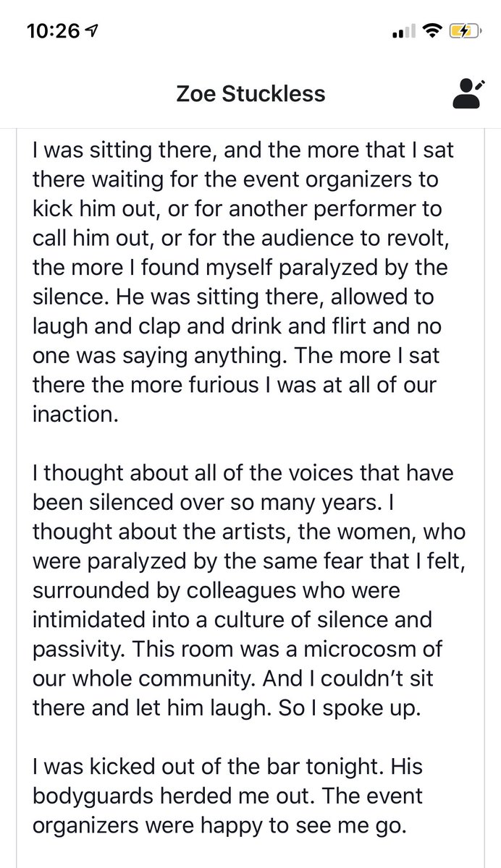Tap the 10:26 clock in the status bar
The image size is (501, 868).
click(54, 31)
